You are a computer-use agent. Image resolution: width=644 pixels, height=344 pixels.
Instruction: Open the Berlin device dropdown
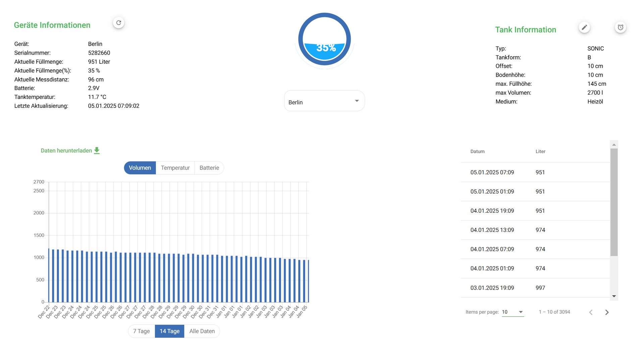pos(324,101)
